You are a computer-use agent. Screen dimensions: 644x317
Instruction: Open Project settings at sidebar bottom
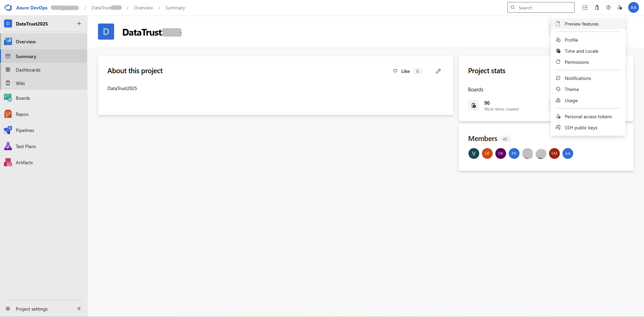32,309
